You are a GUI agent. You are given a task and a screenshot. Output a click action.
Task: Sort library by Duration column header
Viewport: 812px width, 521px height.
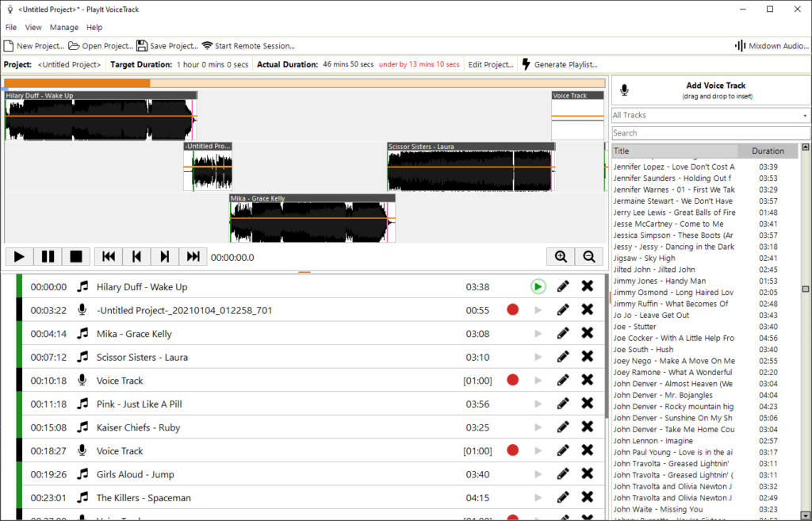click(x=768, y=151)
